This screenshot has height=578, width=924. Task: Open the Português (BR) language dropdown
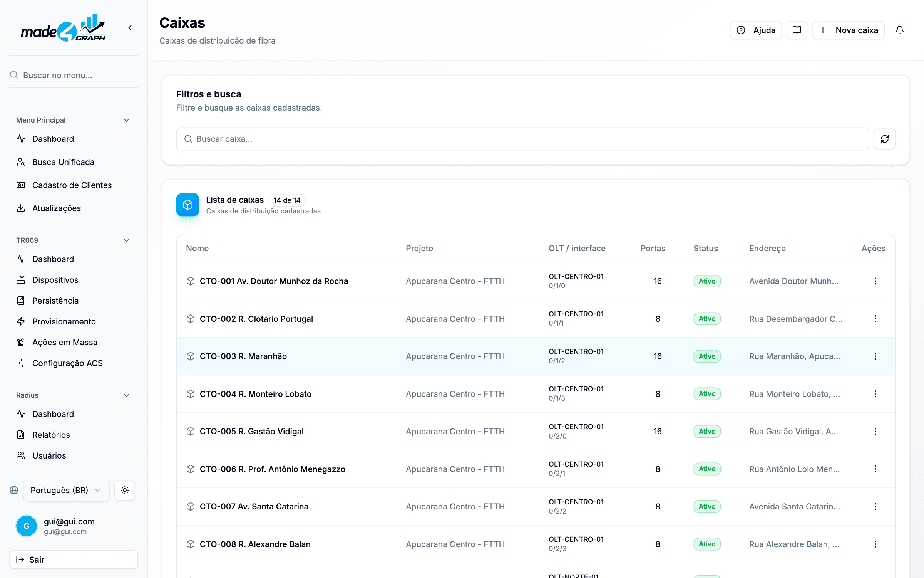coord(66,490)
